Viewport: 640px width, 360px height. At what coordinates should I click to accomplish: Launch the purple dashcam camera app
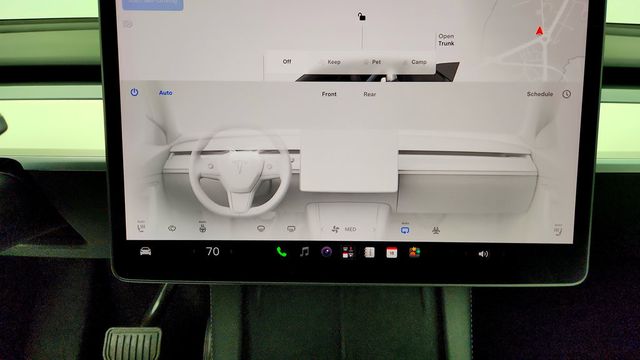coord(326,252)
